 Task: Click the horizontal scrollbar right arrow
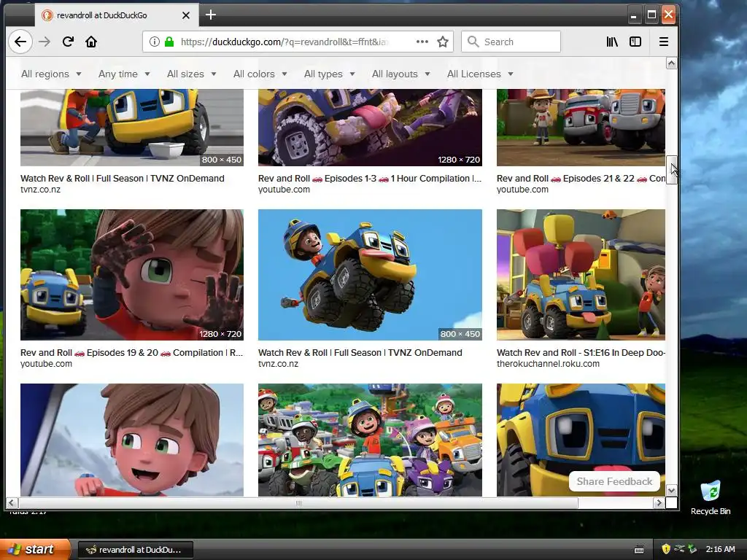(x=659, y=502)
